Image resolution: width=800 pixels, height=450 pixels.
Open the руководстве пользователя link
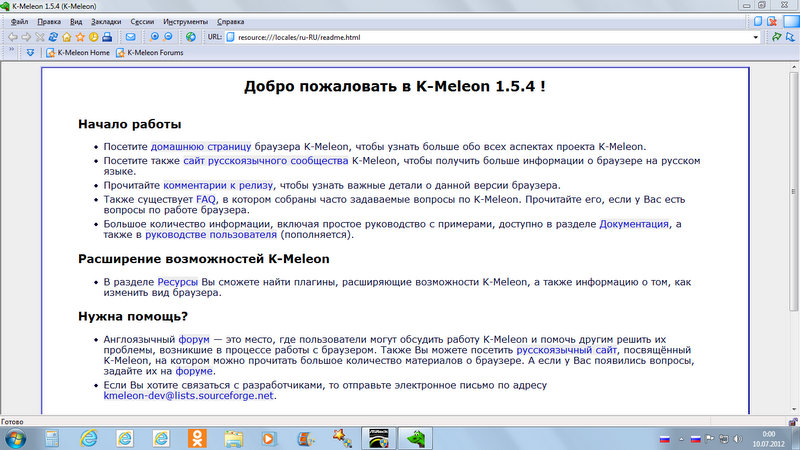pos(211,235)
